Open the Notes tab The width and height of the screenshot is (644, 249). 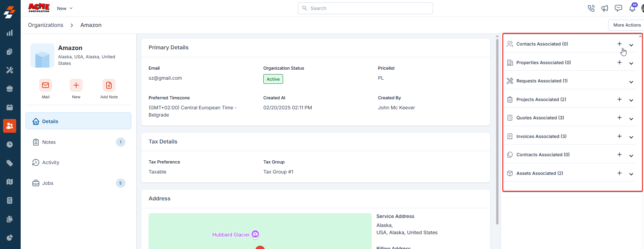click(78, 142)
